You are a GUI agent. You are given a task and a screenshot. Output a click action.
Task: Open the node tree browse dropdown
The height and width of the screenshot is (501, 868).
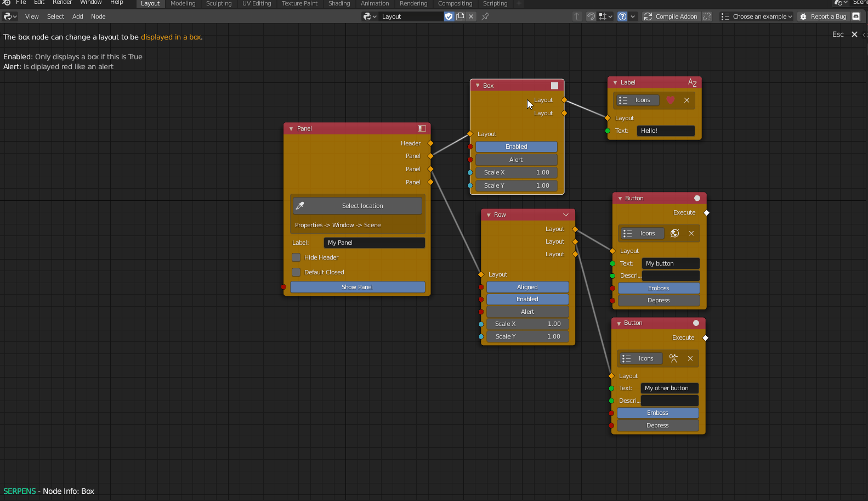(x=370, y=16)
